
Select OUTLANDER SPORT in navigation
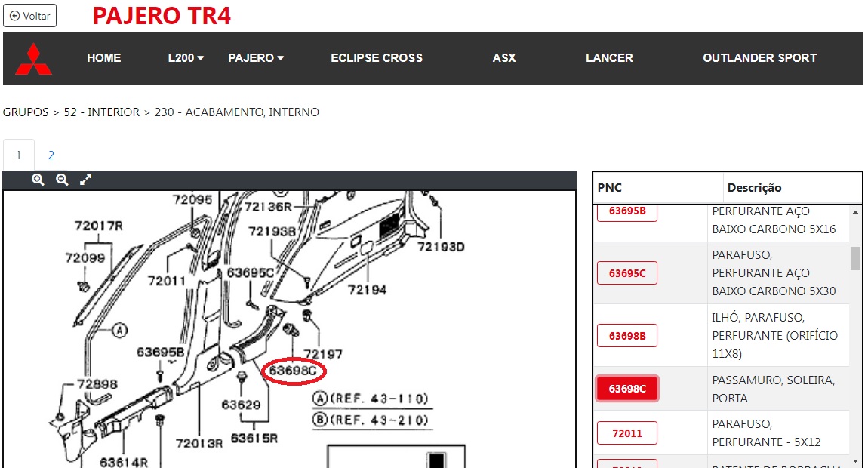point(759,58)
